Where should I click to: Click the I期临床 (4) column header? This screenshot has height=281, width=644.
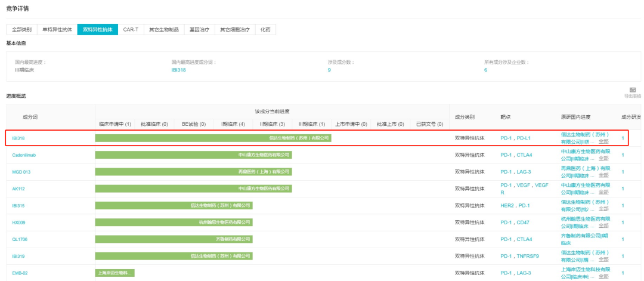[233, 124]
